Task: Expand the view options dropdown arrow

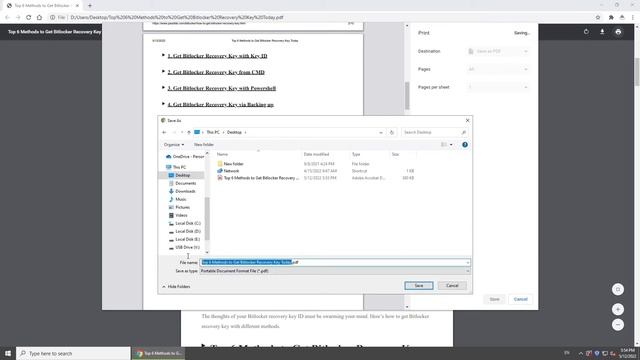Action: [451, 144]
